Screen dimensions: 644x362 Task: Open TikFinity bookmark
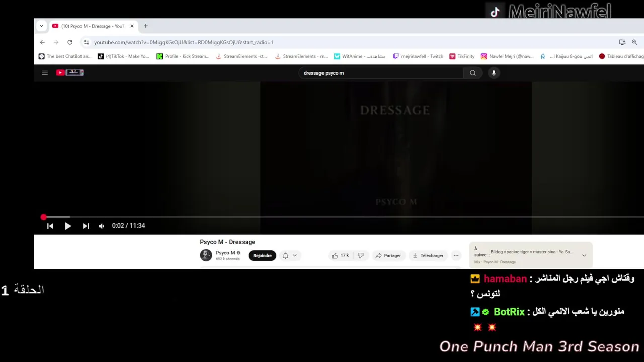[x=462, y=56]
